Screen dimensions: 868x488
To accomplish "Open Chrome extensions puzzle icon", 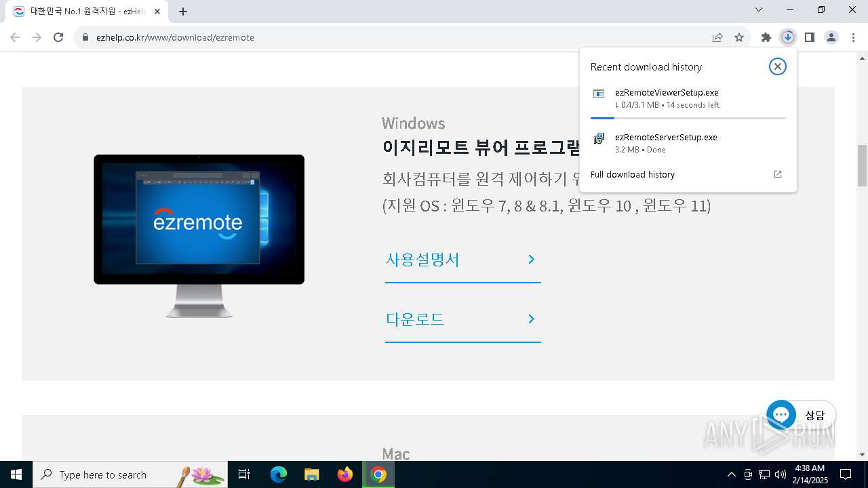I will pos(766,37).
